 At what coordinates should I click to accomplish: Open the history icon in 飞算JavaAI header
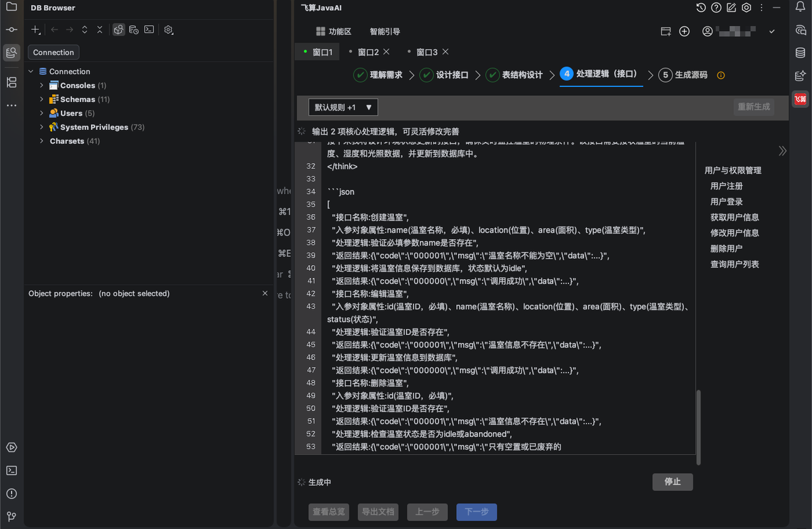click(701, 8)
